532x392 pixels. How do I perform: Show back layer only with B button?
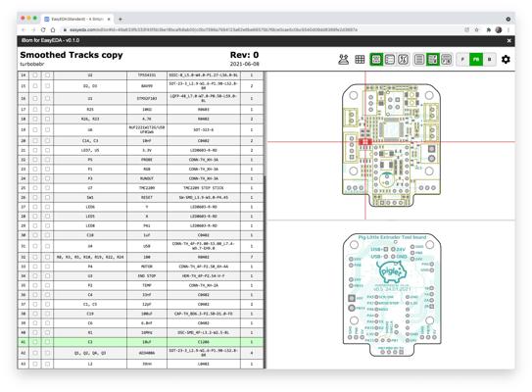[x=489, y=60]
